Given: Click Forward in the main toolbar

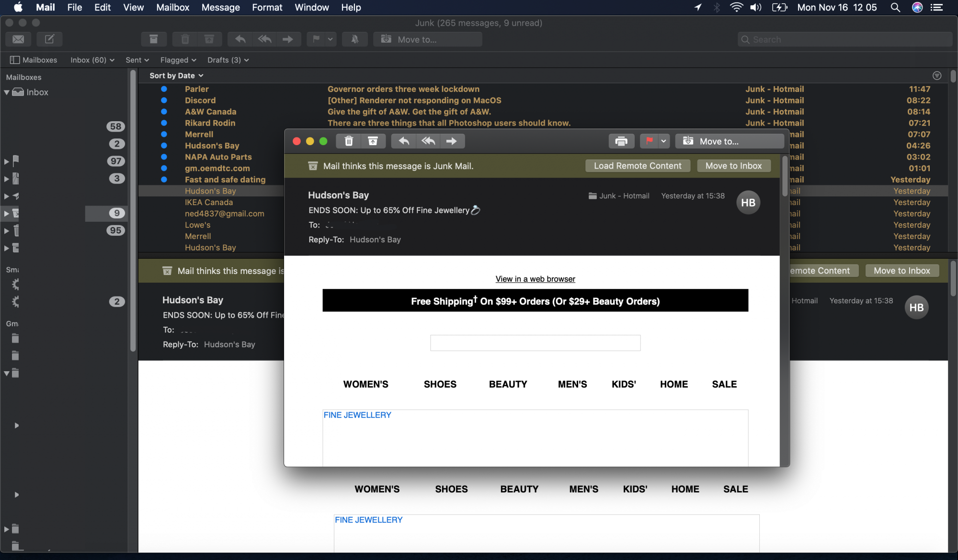Looking at the screenshot, I should (x=288, y=39).
